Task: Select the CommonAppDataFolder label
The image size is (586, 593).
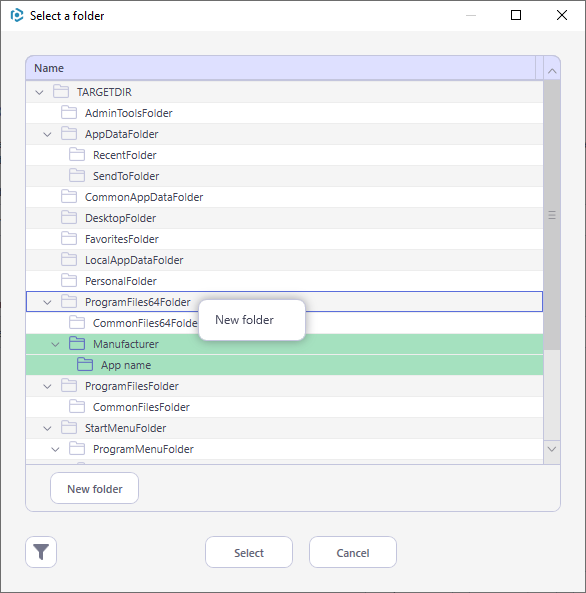Action: (x=144, y=197)
